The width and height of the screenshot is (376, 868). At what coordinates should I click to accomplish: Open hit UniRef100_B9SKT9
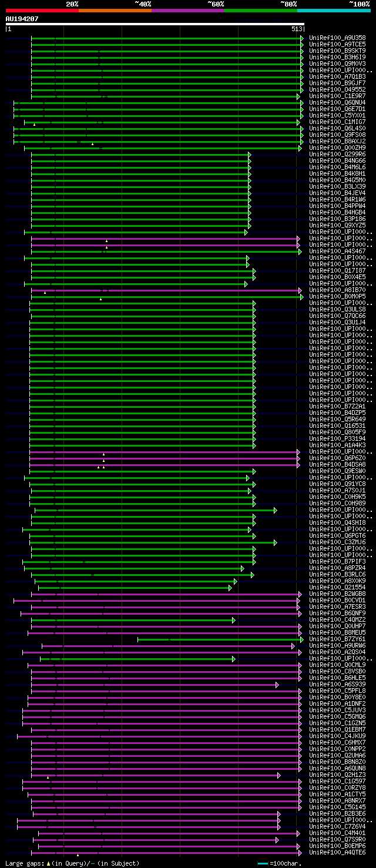(337, 51)
